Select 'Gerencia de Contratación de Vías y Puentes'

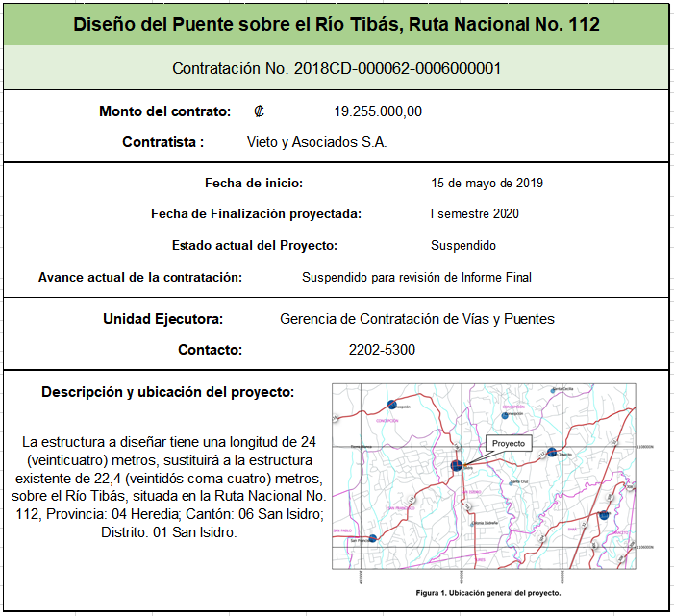click(417, 319)
